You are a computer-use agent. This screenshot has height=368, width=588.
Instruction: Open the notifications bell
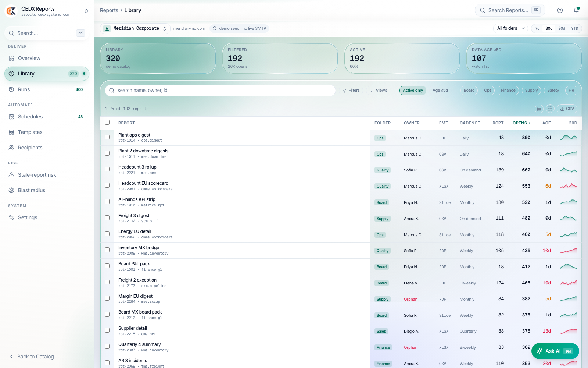click(576, 10)
